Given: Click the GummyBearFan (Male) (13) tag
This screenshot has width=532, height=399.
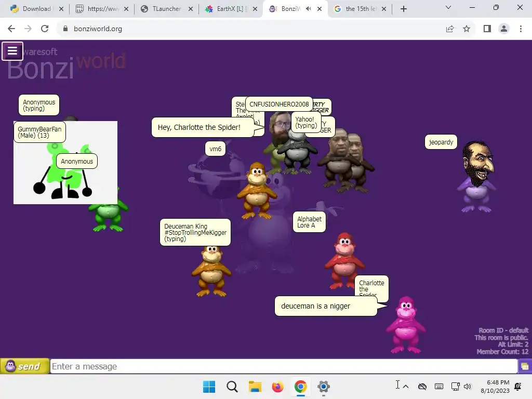Looking at the screenshot, I should coord(39,132).
